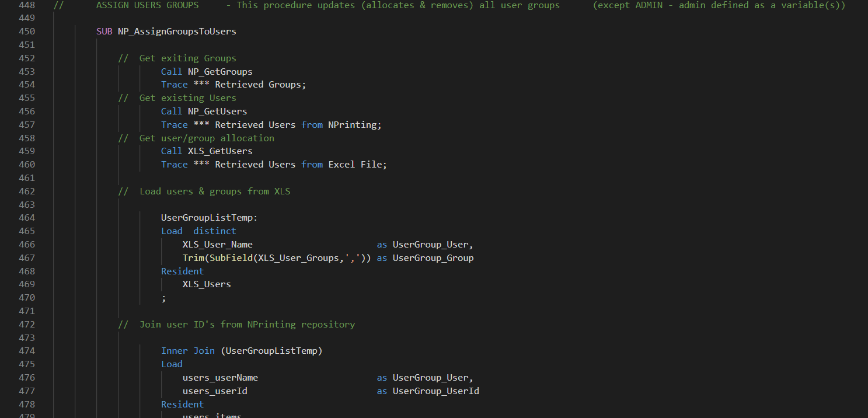Place cursor on NP_AssignGroupsToUsers procedure name

point(177,32)
